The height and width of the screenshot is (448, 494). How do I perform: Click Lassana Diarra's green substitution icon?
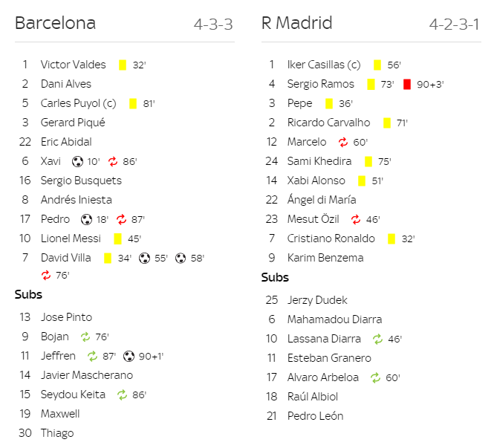[x=377, y=339]
